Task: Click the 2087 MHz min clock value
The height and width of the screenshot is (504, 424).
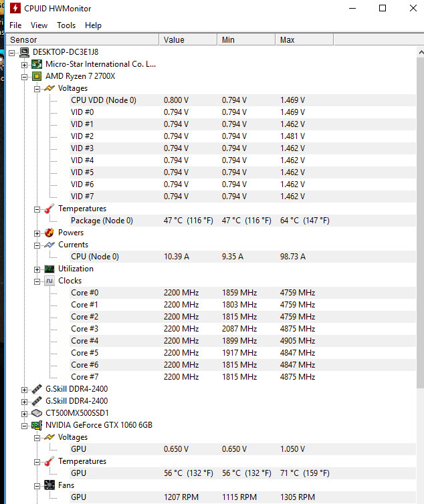Action: [x=239, y=329]
